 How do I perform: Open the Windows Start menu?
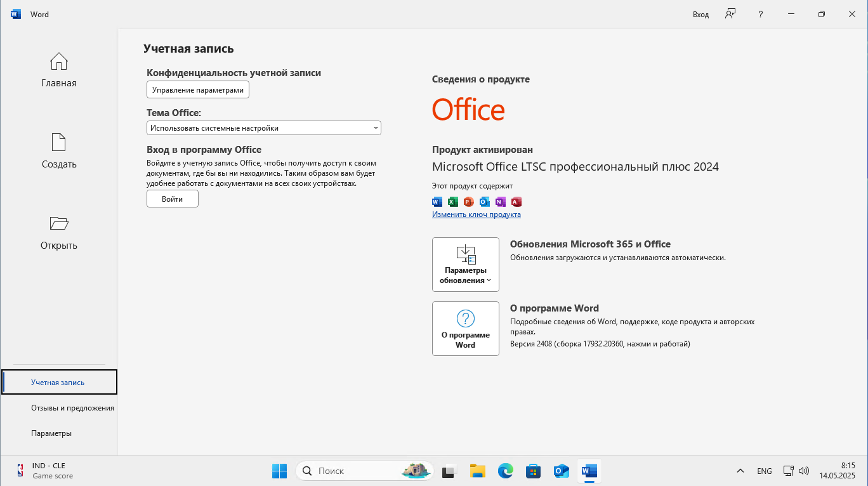click(x=279, y=471)
